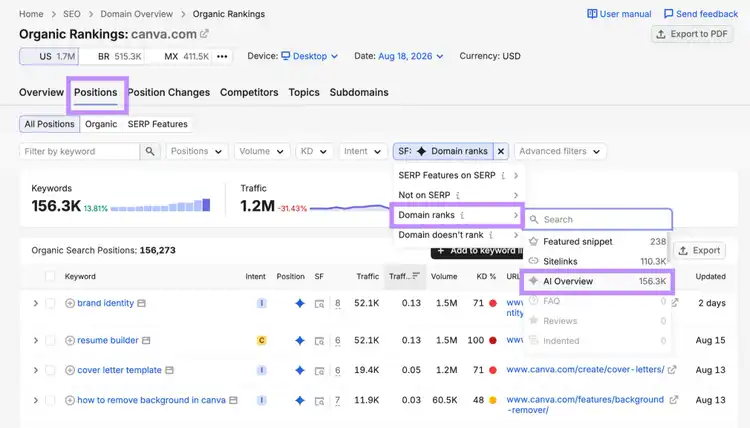Open page icon beside brand identity keyword
Image resolution: width=750 pixels, height=428 pixels.
[142, 303]
